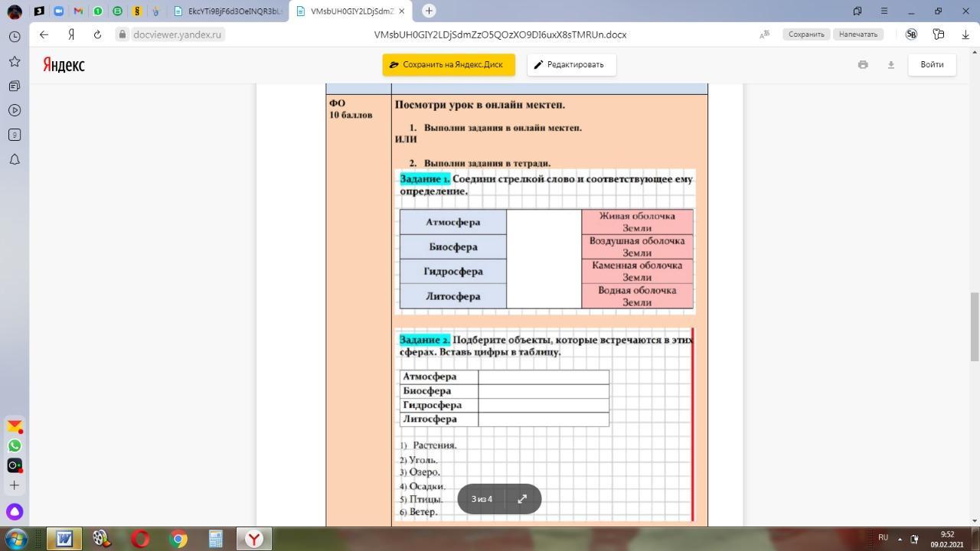Screen dimensions: 980x551
Task: Click the printer icon in the docviewer header
Action: (863, 65)
